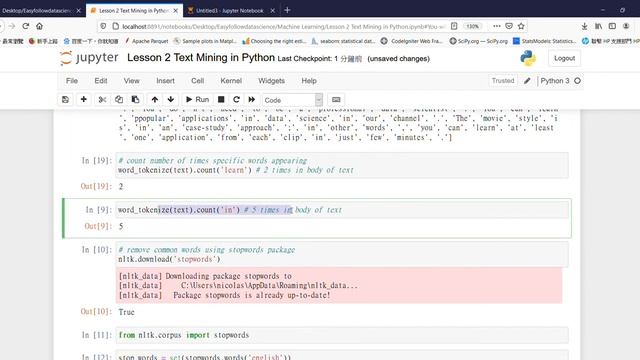
Task: Rename the notebook title Lesson 2 Text Mining
Action: pyautogui.click(x=200, y=58)
